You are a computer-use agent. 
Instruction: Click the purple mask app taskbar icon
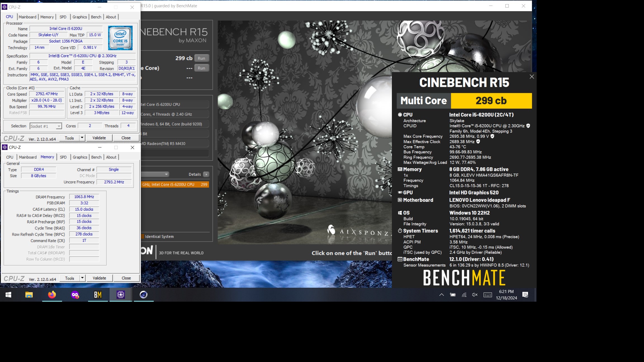(75, 295)
